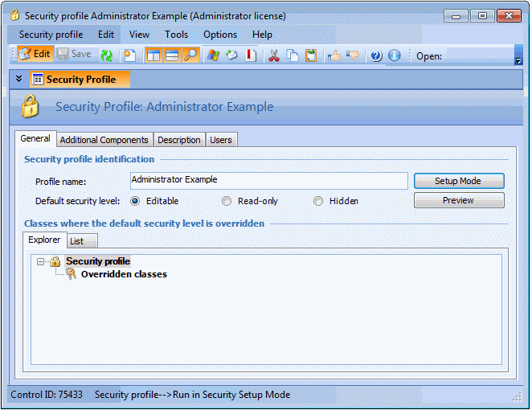Click the Security Profile header tab
The width and height of the screenshot is (532, 410).
point(80,80)
